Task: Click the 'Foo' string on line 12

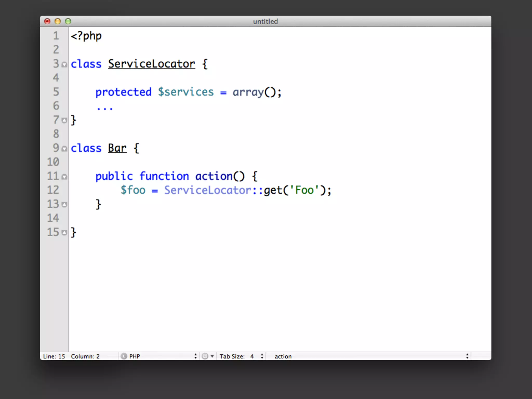Action: [304, 190]
